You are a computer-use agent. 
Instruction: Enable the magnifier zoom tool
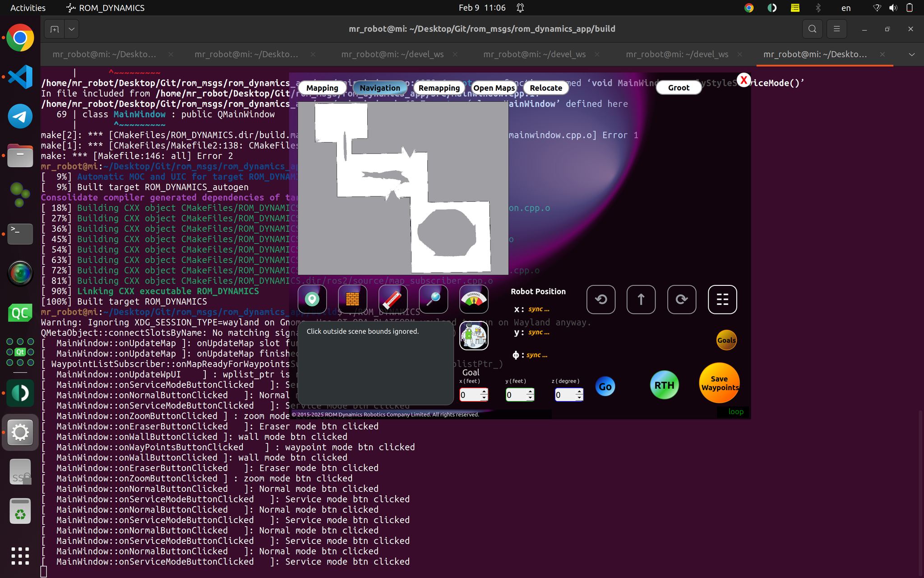[433, 299]
